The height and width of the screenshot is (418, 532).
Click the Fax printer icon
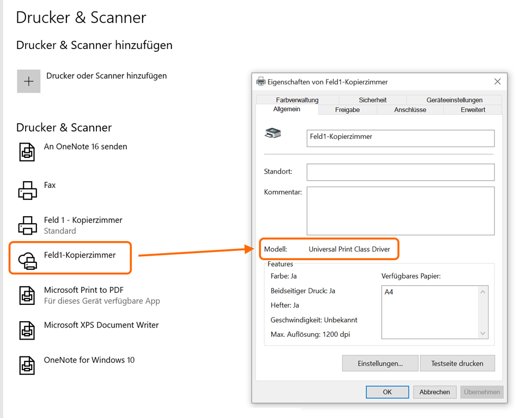click(27, 190)
